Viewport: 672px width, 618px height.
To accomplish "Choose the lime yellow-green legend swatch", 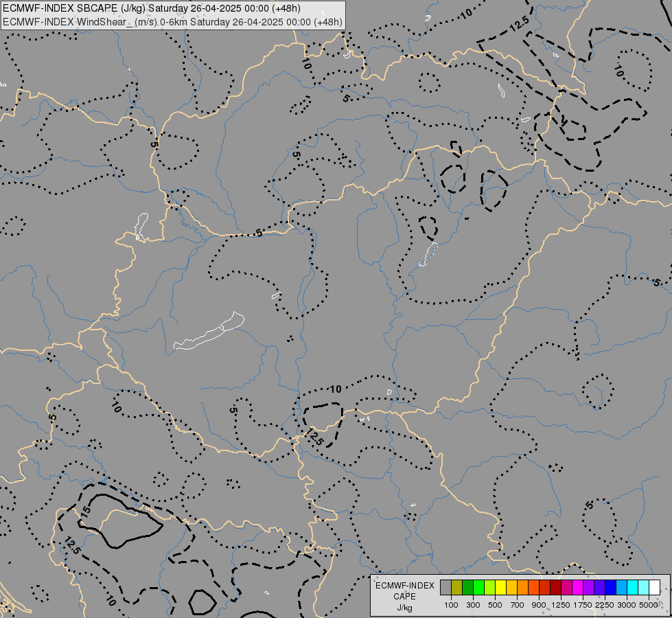I will coord(490,587).
